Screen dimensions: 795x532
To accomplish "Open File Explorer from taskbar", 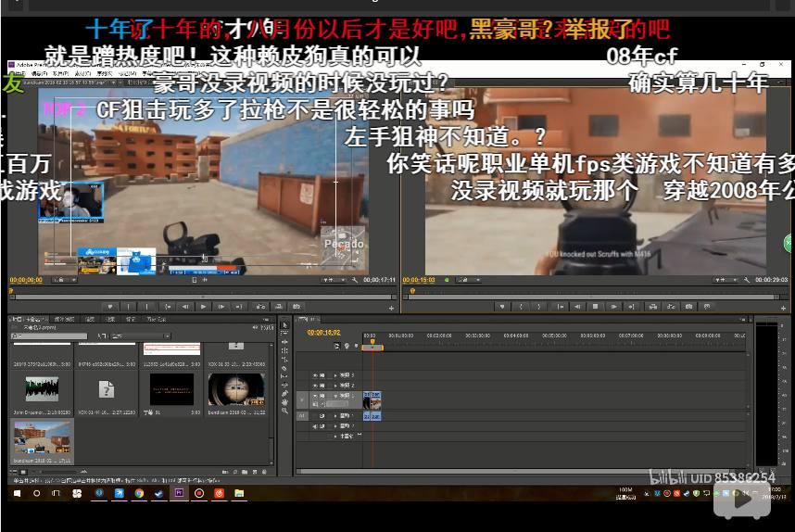I will 239,493.
